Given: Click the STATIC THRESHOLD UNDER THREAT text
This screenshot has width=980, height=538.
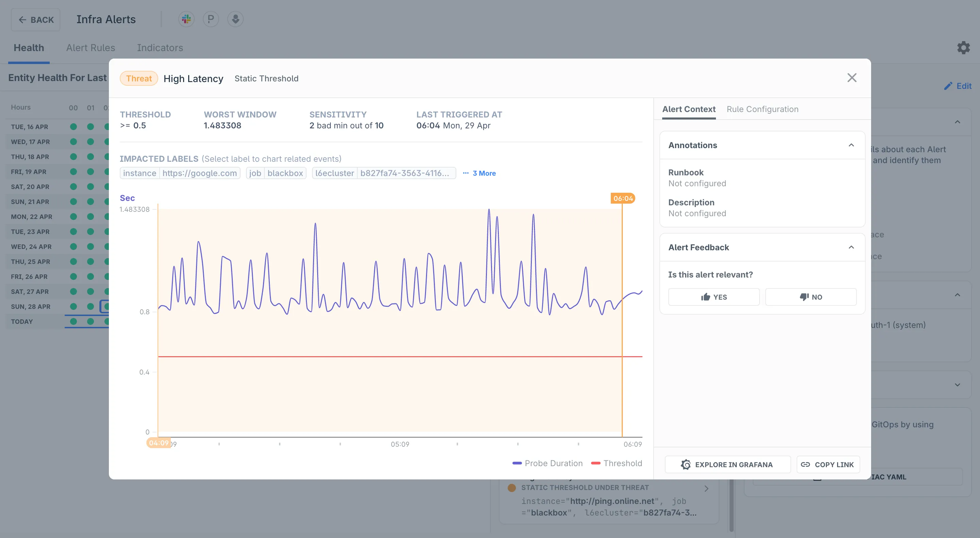Looking at the screenshot, I should pos(585,488).
